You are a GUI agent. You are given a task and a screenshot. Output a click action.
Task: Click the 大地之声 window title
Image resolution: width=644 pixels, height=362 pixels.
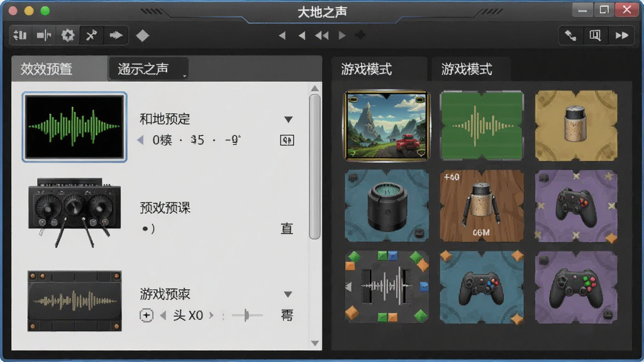click(322, 12)
